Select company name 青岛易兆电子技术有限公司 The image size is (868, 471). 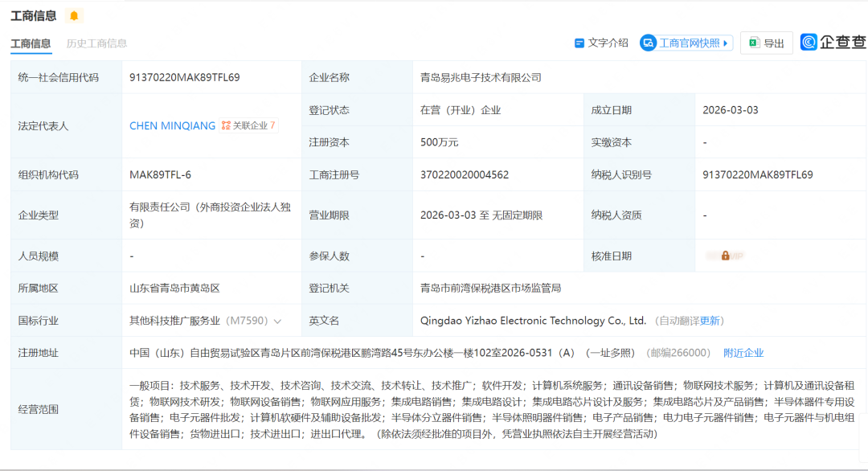(x=481, y=77)
